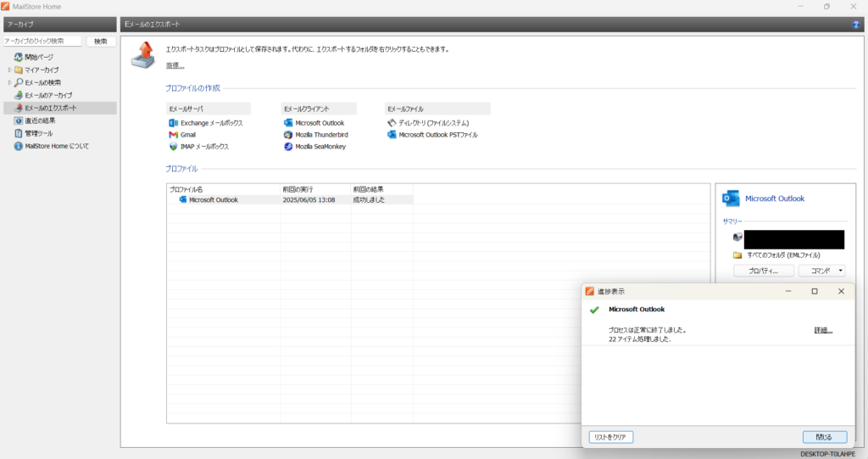Click the Mozilla Thunderbird label

coord(321,135)
